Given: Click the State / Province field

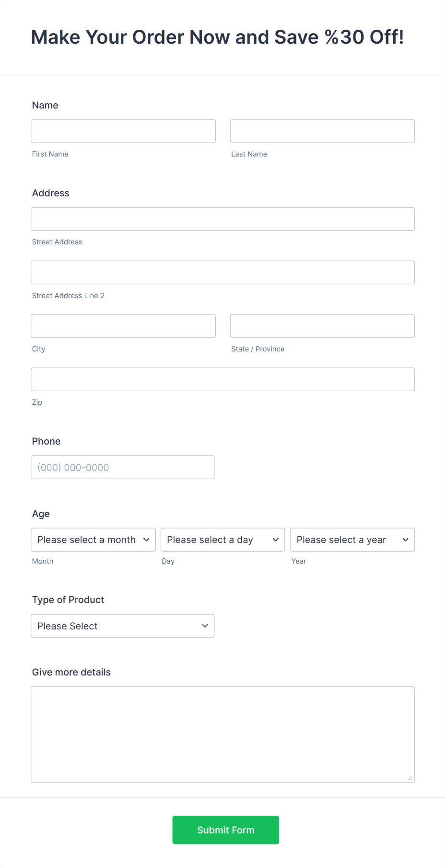Looking at the screenshot, I should 322,325.
